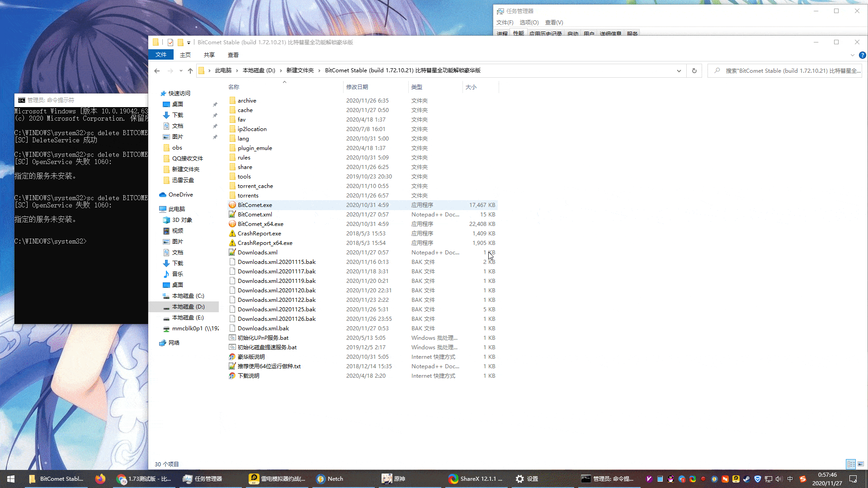Screen dimensions: 868x488
Task: Click 此电脑 in the address breadcrumb
Action: [223, 70]
